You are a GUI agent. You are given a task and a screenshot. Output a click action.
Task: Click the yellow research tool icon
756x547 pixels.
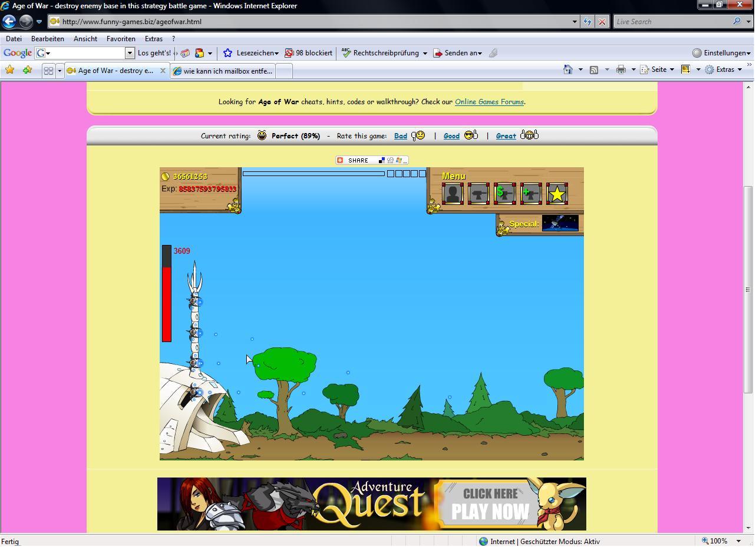point(685,69)
